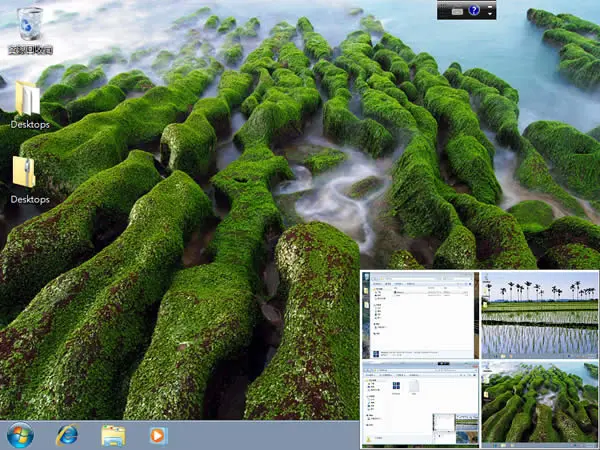
Task: Click the Recycle Bin text label
Action: pos(30,50)
